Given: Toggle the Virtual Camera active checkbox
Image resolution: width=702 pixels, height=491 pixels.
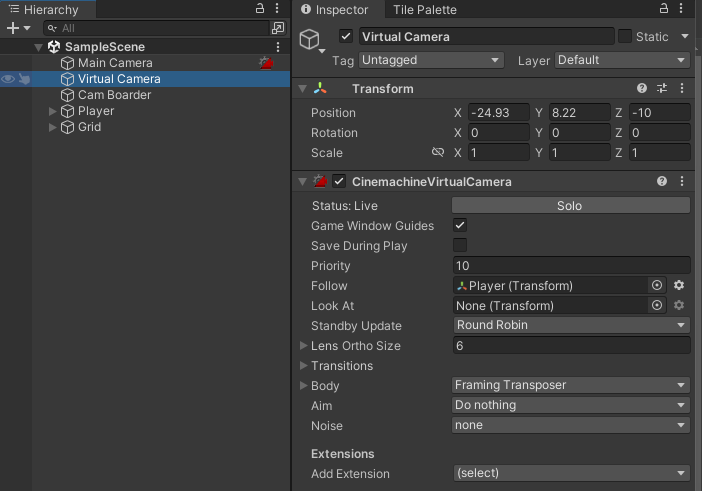Looking at the screenshot, I should [346, 36].
